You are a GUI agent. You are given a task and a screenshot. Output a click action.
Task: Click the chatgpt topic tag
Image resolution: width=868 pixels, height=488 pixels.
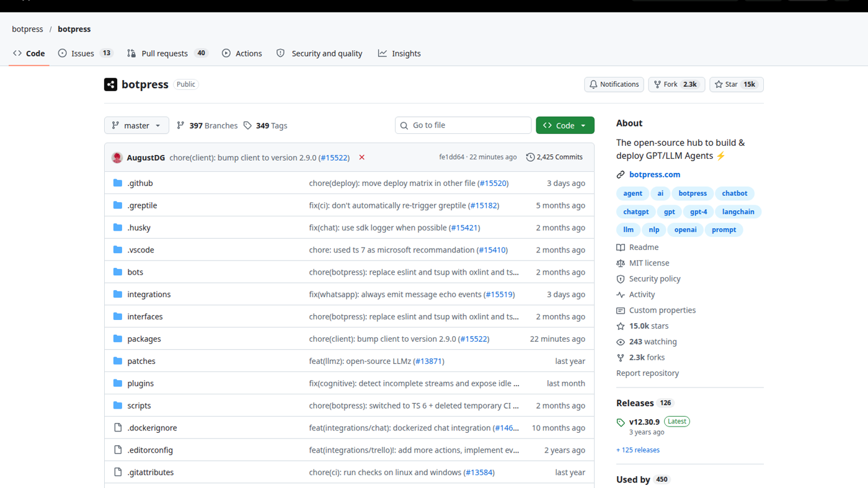click(636, 211)
